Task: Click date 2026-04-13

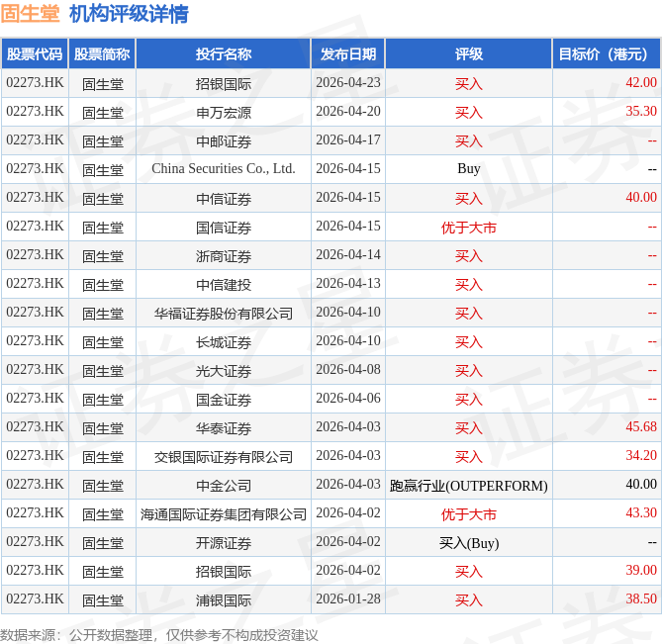Action: tap(348, 284)
